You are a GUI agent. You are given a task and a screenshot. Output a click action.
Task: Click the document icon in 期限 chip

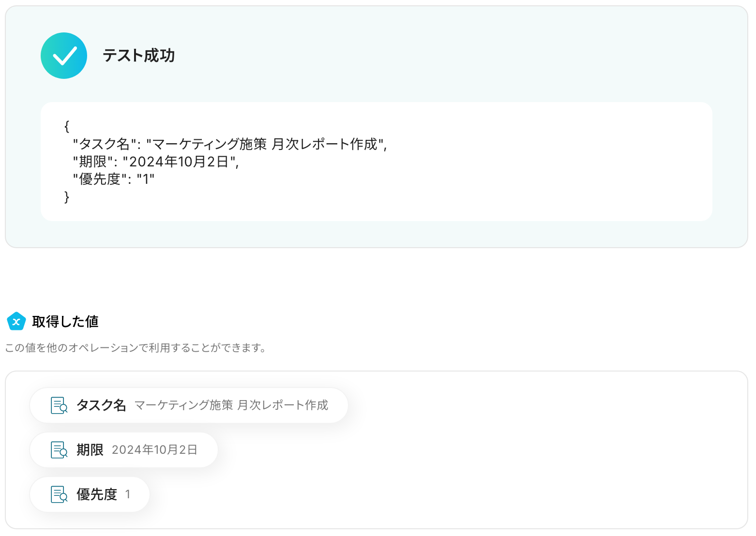click(60, 450)
